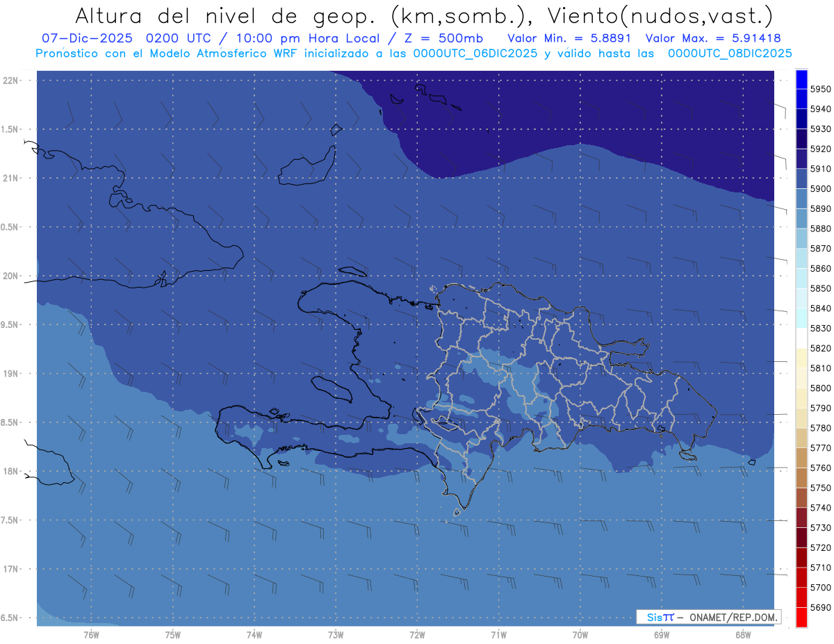Click the '0200 UTC' time text
The image size is (834, 644).
181,38
